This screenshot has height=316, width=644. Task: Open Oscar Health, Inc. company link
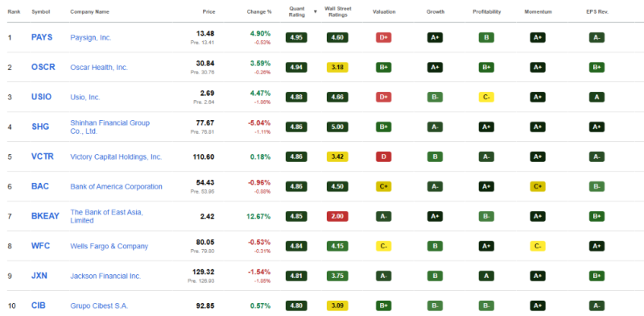[99, 68]
